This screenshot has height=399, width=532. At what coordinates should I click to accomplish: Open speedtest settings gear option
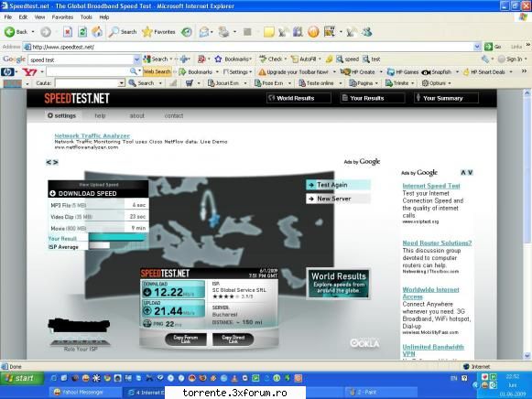(61, 115)
